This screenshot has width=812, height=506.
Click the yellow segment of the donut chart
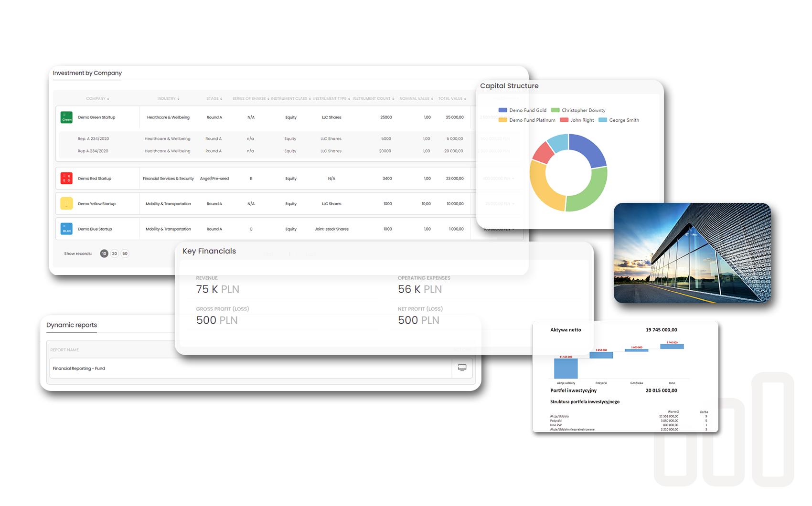[x=543, y=190]
